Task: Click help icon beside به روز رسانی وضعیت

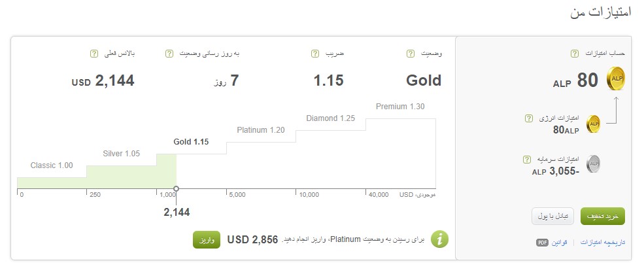Action: 169,54
